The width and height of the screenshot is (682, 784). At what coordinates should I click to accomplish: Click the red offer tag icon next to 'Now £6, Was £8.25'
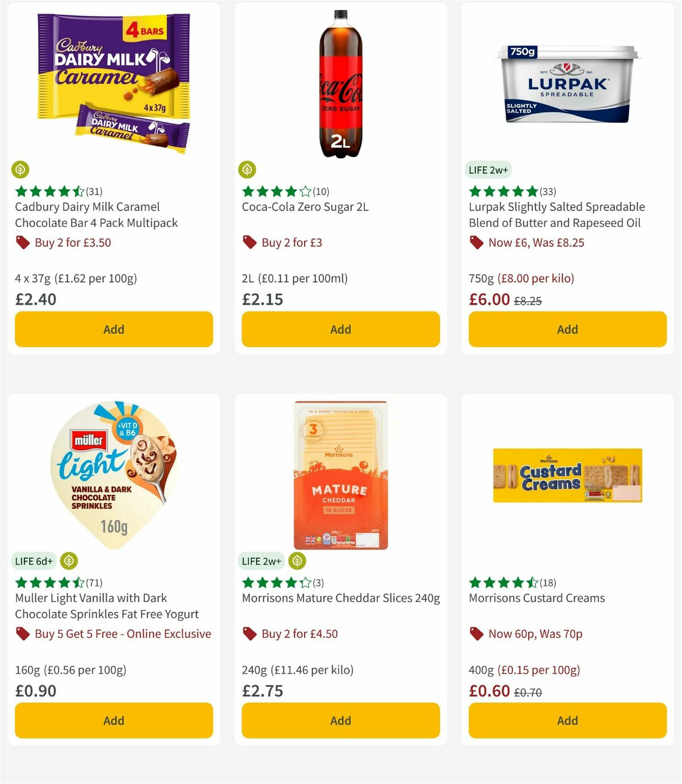(476, 242)
